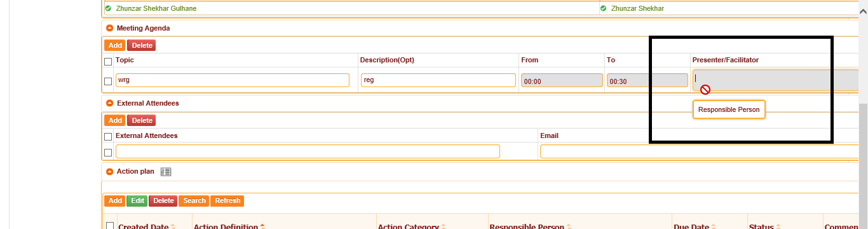Click the Presenter/Facilitator input field

click(x=775, y=80)
